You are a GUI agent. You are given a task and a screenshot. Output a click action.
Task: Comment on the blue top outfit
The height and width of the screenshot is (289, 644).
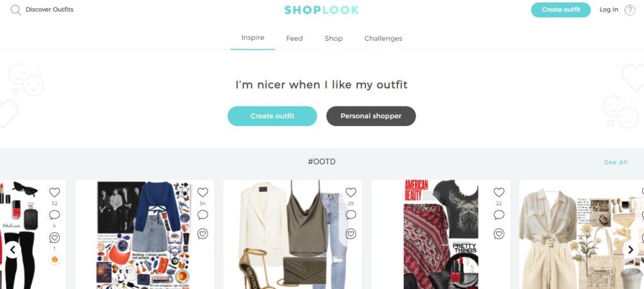tap(203, 215)
